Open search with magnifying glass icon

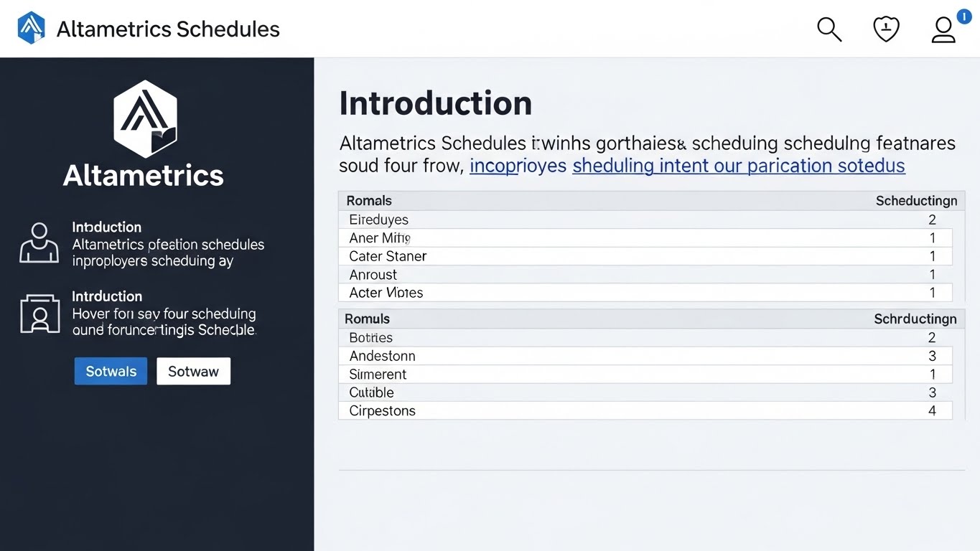pyautogui.click(x=829, y=29)
